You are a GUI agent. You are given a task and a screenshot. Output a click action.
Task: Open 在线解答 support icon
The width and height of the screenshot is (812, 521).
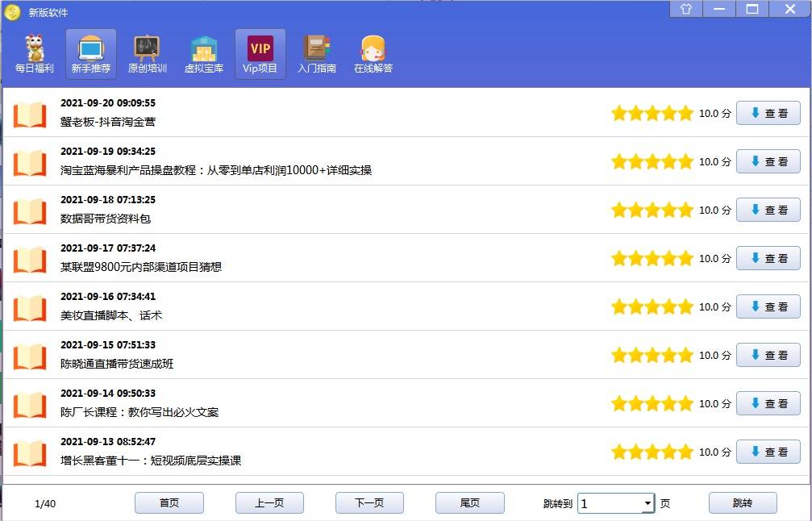coord(372,53)
